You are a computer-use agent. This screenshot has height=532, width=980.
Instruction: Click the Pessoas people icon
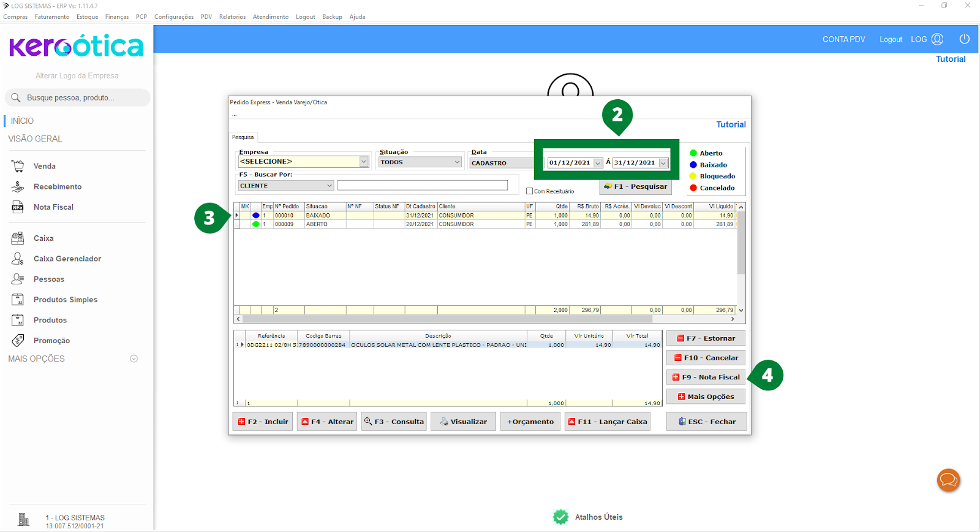(18, 279)
